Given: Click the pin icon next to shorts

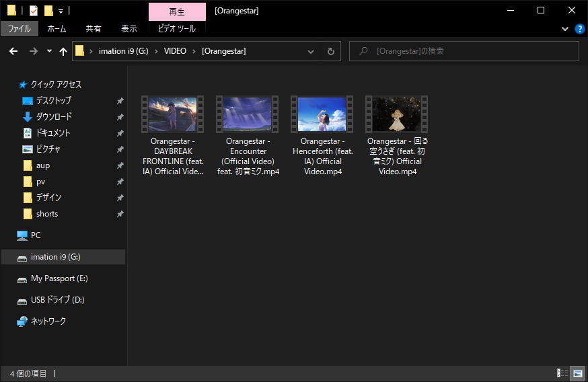Looking at the screenshot, I should point(120,214).
